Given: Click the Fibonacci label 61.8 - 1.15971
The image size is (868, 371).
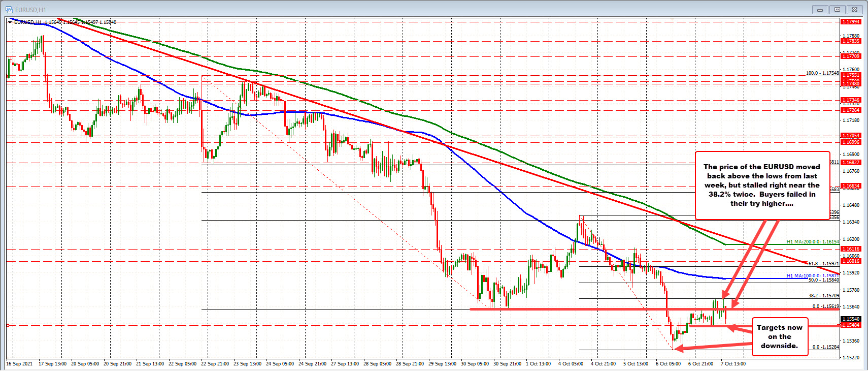Looking at the screenshot, I should (823, 264).
